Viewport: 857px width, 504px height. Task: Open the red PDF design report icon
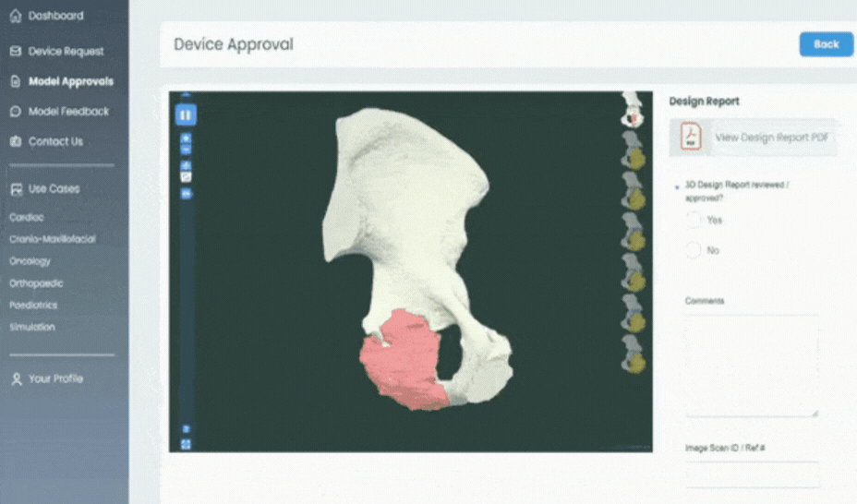click(691, 137)
